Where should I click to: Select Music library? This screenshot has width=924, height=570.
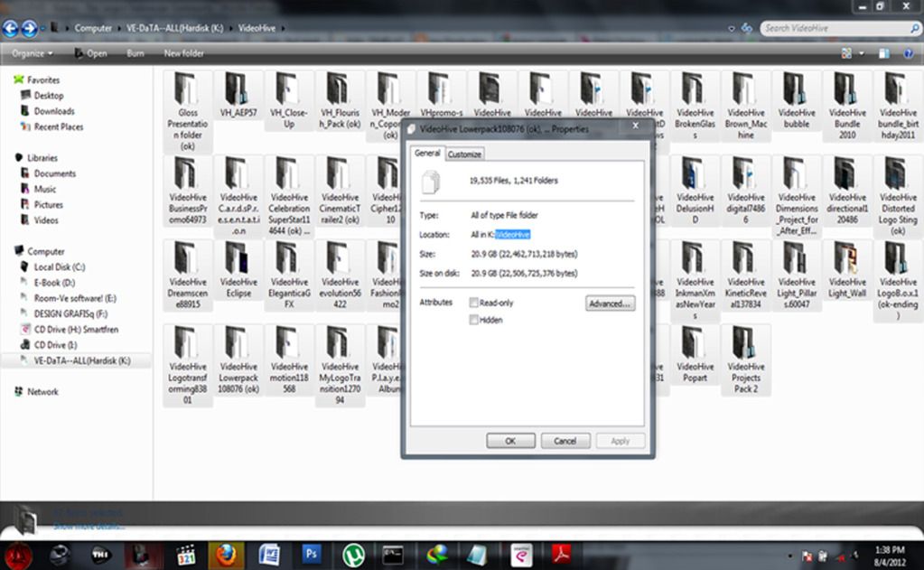point(45,189)
